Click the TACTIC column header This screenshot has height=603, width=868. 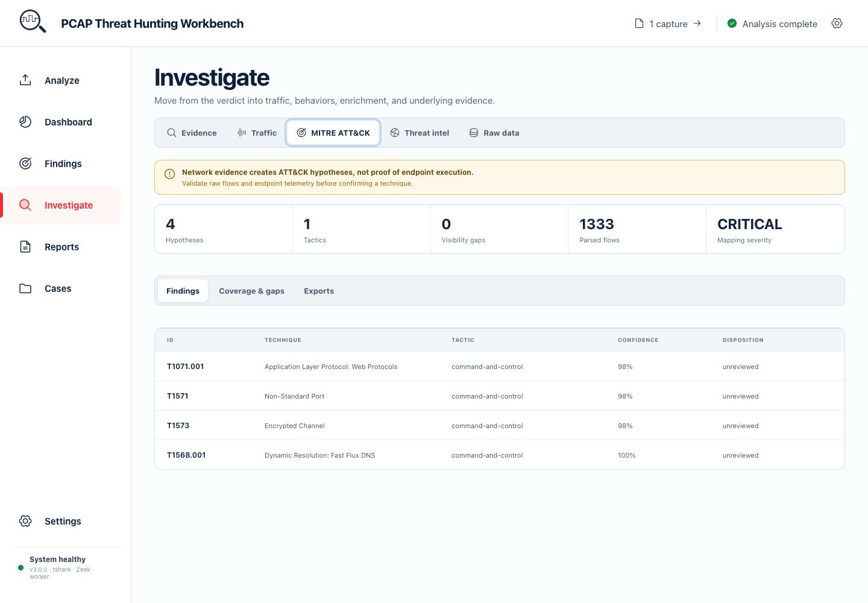463,340
